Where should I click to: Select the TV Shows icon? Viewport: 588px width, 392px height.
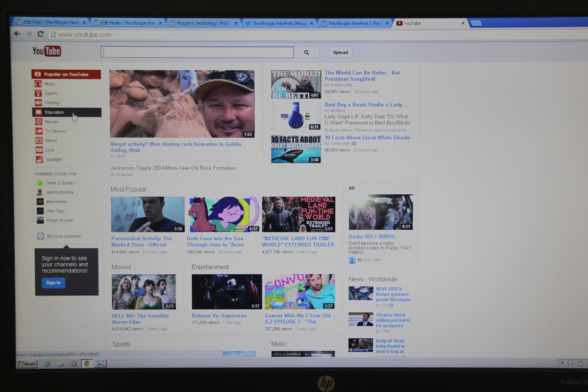click(x=39, y=131)
